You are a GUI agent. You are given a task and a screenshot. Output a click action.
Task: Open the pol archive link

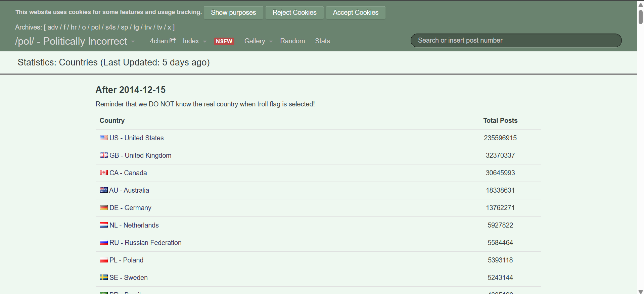(95, 27)
